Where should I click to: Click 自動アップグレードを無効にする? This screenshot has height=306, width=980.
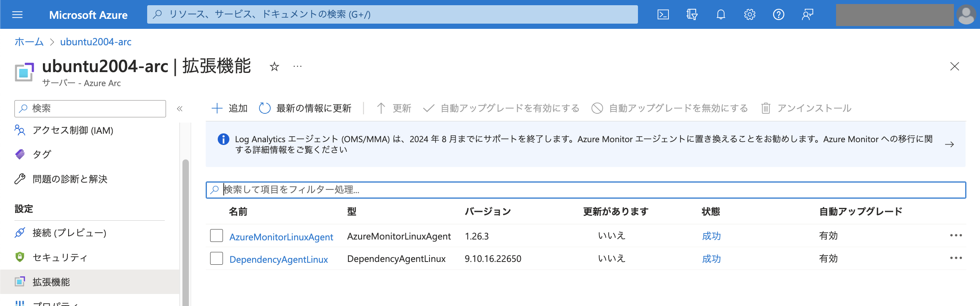[x=670, y=108]
